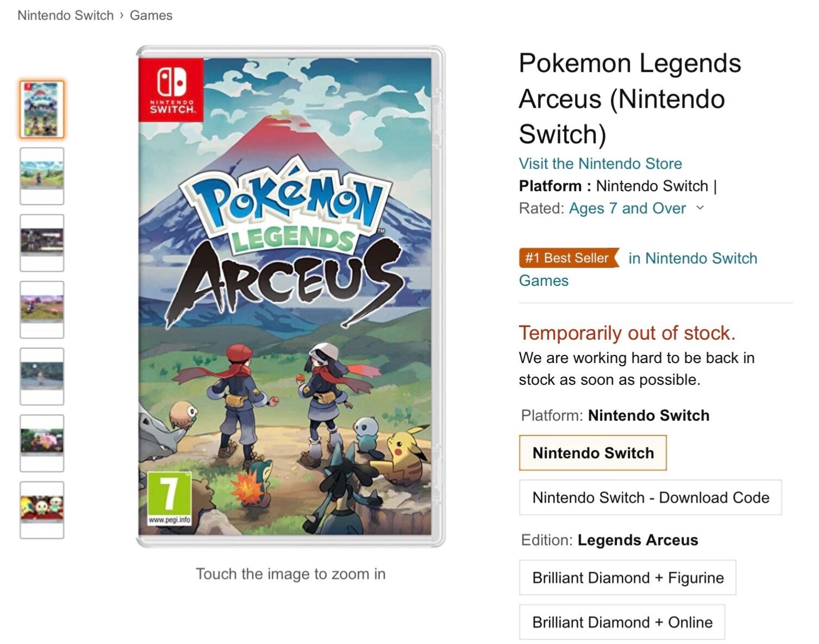This screenshot has width=819, height=644.
Task: Click the Nintendo Switch logo on cover
Action: point(171,90)
